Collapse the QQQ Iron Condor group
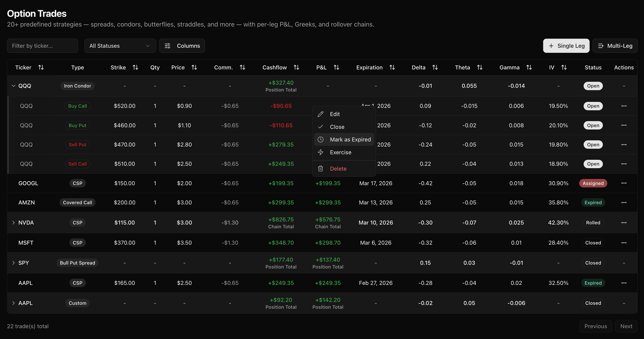Screen dimensions: 644x339 (13, 86)
